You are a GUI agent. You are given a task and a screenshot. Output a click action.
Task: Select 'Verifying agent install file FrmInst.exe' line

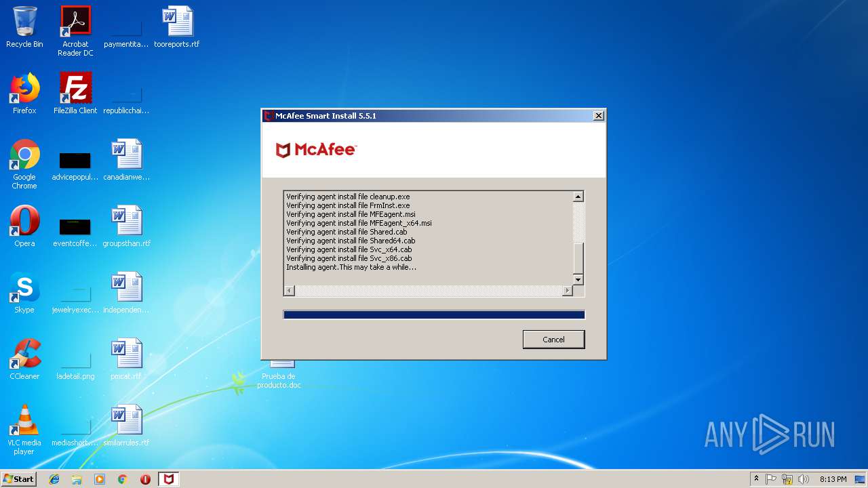pos(348,205)
